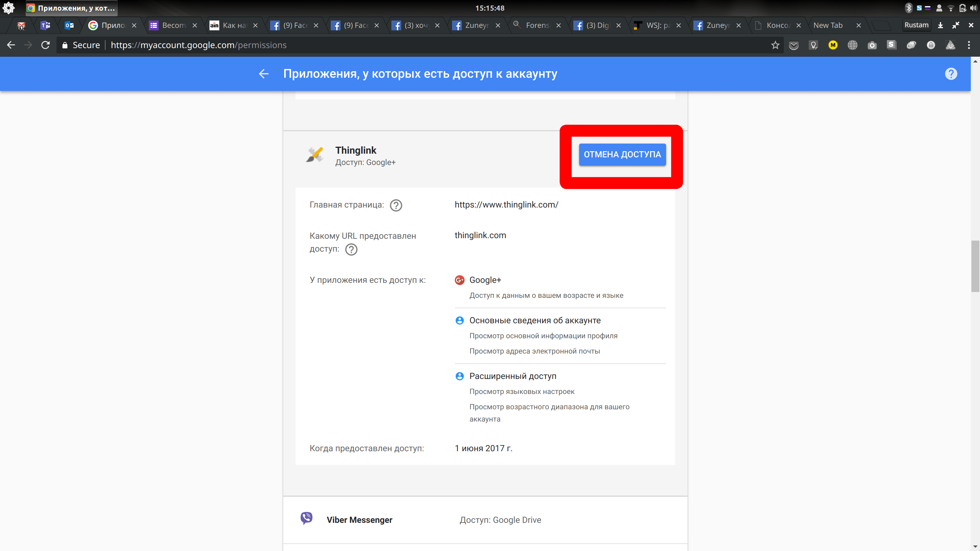The image size is (980, 551).
Task: Bookmark this page with the star icon
Action: point(775,45)
